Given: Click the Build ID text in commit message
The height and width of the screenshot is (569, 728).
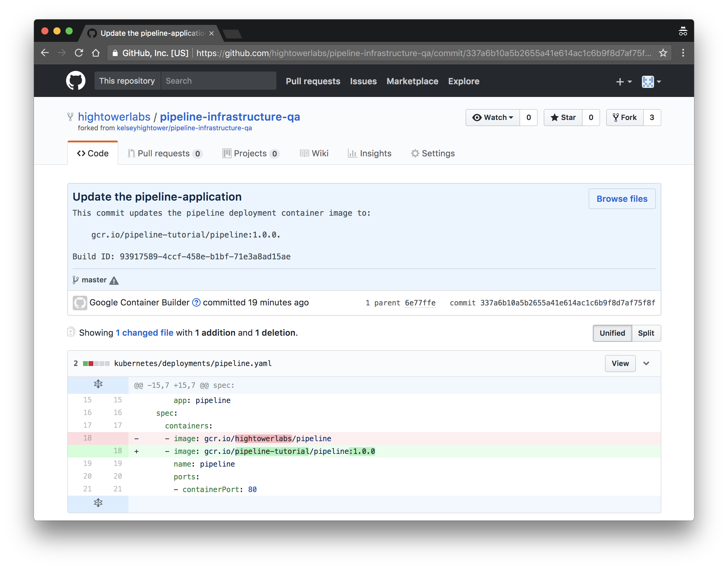Looking at the screenshot, I should coord(181,257).
